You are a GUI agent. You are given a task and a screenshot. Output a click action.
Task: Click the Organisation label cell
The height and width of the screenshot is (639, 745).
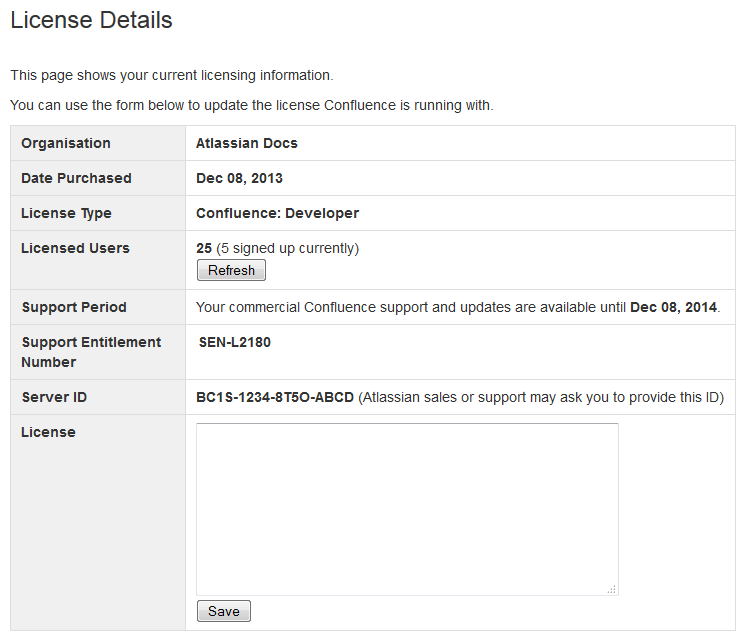click(x=98, y=143)
